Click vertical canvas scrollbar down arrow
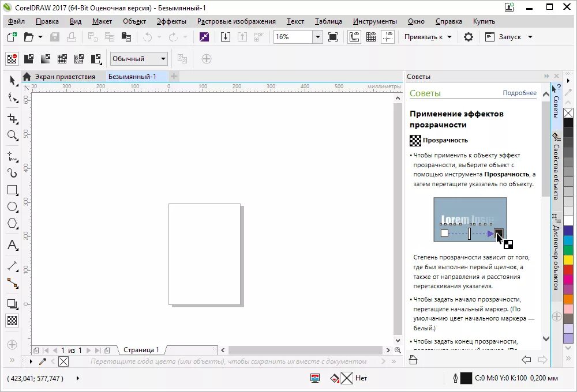This screenshot has height=392, width=577. pos(398,341)
